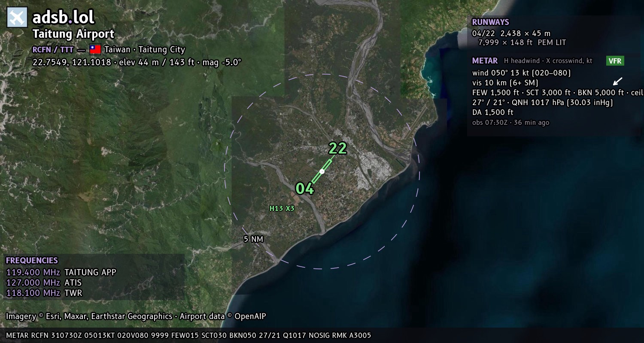Click the airport reference point dot on runway
Image resolution: width=644 pixels, height=343 pixels.
(x=322, y=171)
